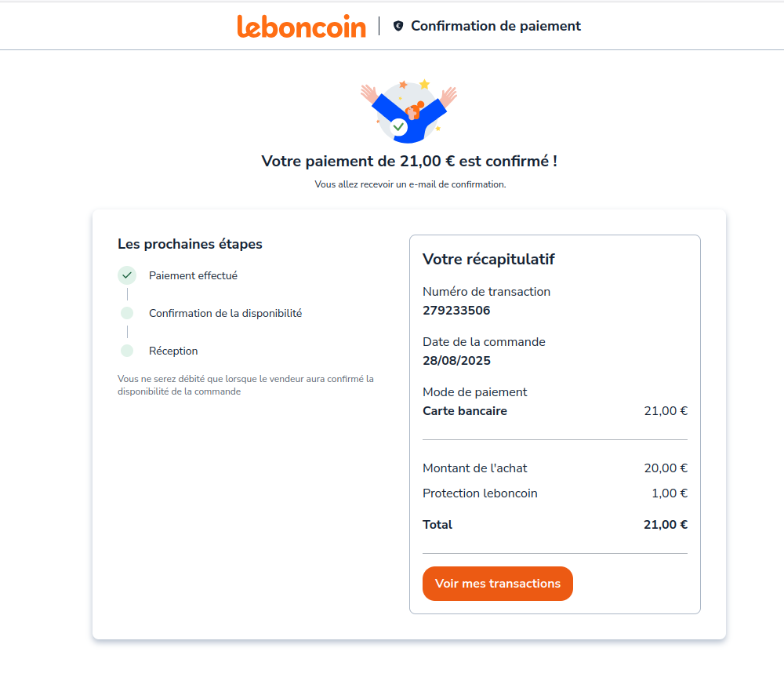Click the leboncoin logo

coord(301,26)
